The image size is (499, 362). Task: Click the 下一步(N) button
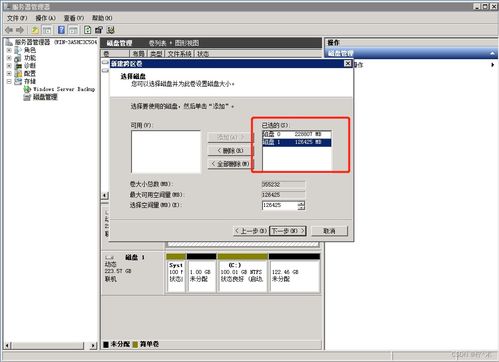pyautogui.click(x=288, y=231)
